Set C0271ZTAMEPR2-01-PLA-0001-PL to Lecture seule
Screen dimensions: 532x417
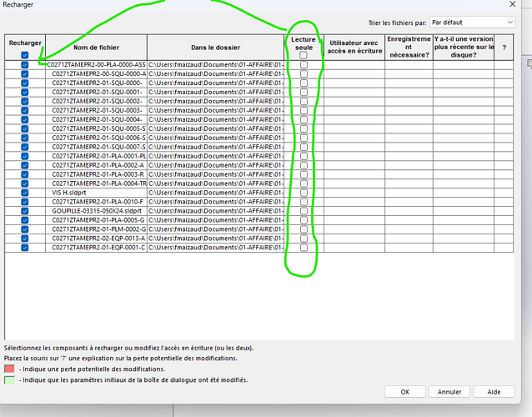point(304,156)
